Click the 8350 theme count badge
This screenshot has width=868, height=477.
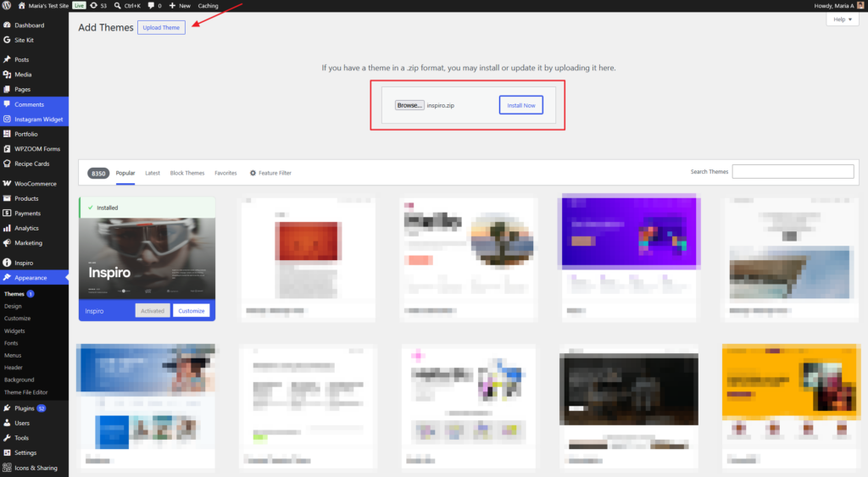(x=98, y=173)
